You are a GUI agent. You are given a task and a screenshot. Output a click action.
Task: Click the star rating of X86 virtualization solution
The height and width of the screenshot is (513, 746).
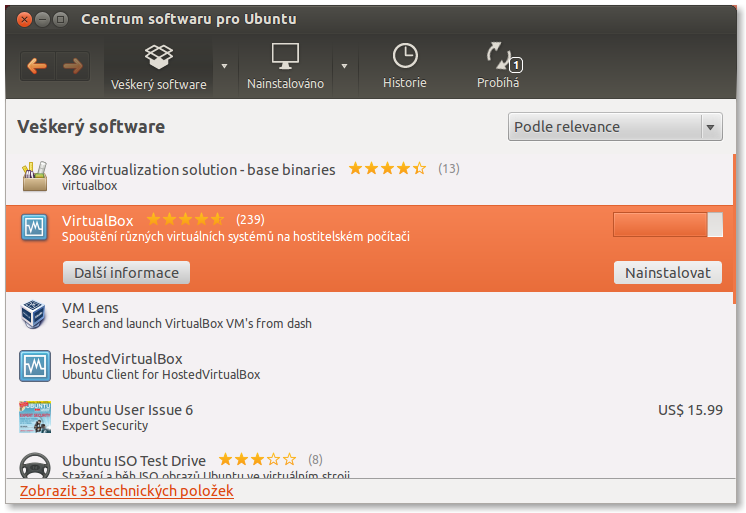pyautogui.click(x=387, y=168)
